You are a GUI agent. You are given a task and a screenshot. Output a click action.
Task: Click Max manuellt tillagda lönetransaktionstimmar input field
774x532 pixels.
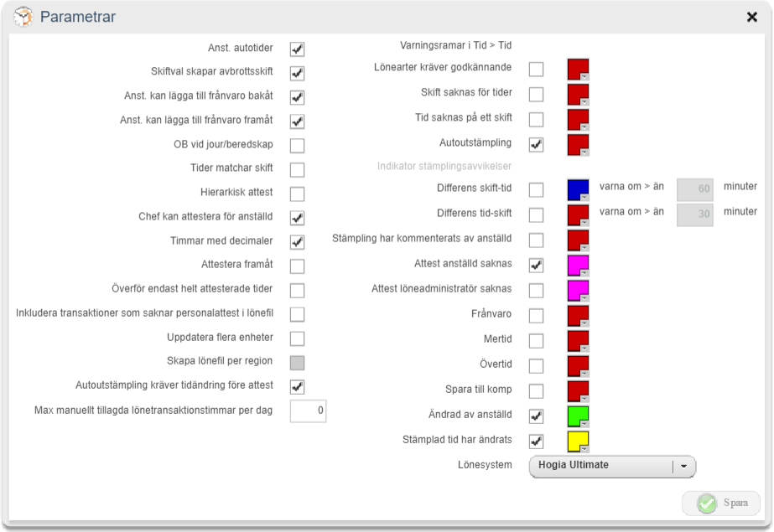tap(308, 411)
